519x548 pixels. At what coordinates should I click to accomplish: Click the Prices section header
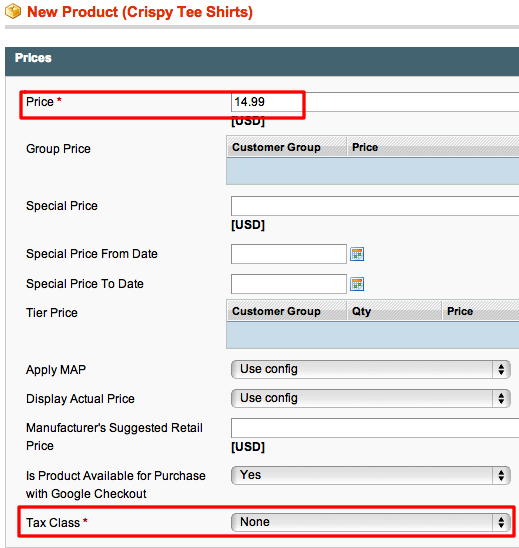pyautogui.click(x=262, y=62)
